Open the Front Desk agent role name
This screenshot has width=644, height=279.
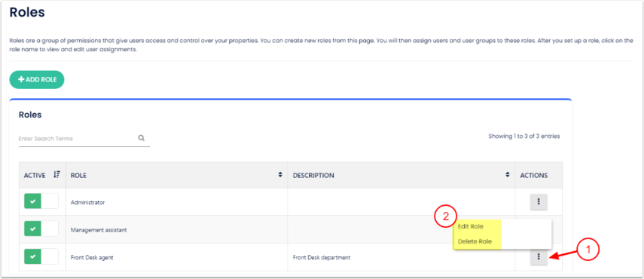[92, 258]
